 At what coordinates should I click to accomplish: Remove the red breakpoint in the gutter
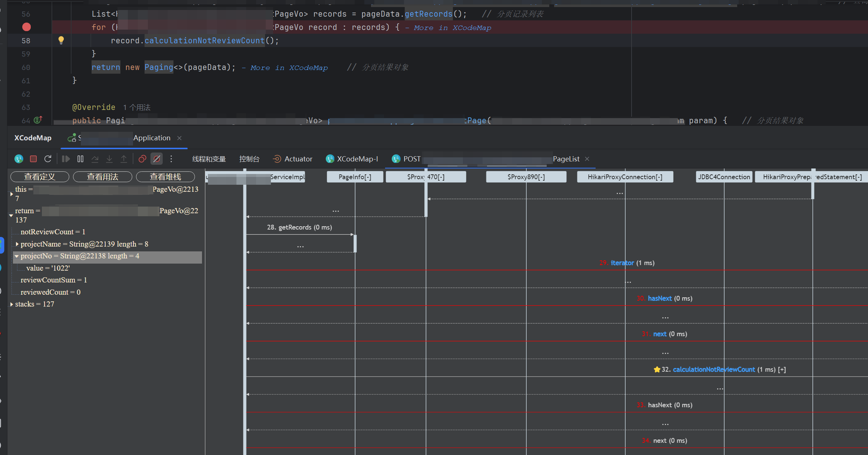point(26,27)
